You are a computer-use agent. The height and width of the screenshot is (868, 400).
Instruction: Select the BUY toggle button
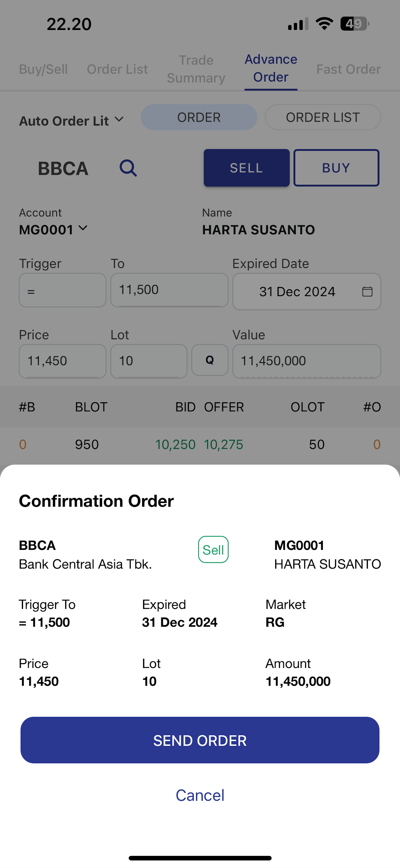(x=336, y=168)
